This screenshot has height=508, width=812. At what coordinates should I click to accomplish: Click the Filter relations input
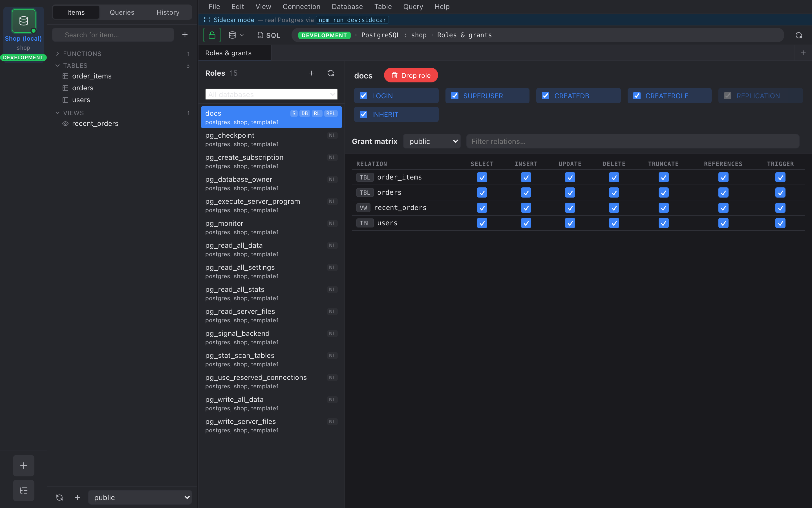pos(633,141)
